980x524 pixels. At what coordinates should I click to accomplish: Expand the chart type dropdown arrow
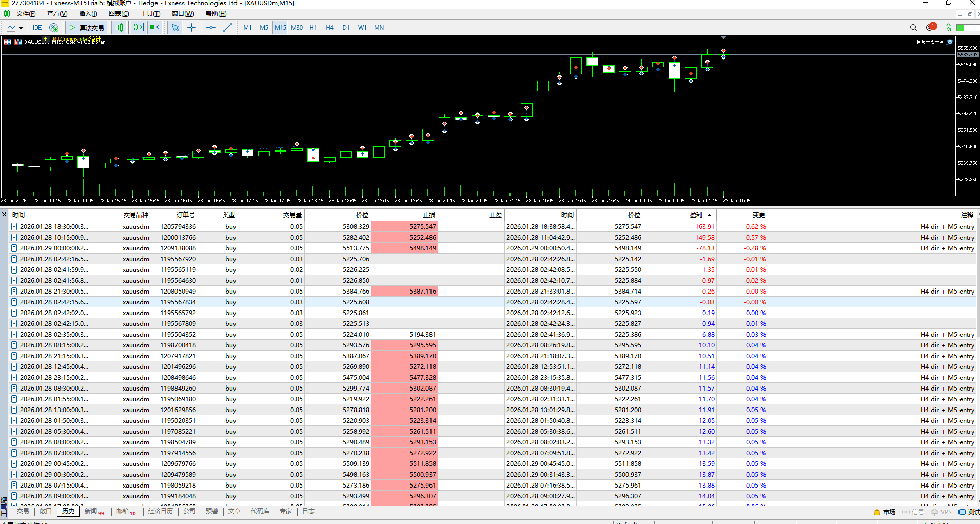(21, 28)
